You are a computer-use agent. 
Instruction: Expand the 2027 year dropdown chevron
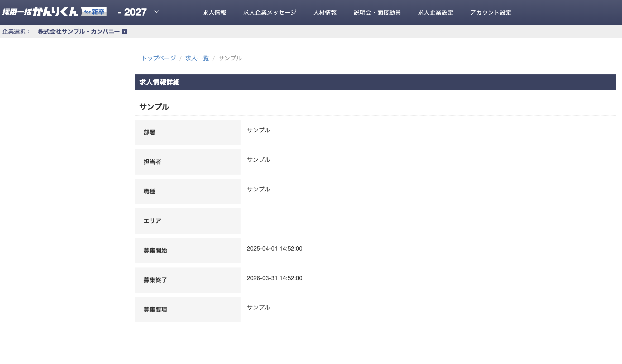[157, 12]
